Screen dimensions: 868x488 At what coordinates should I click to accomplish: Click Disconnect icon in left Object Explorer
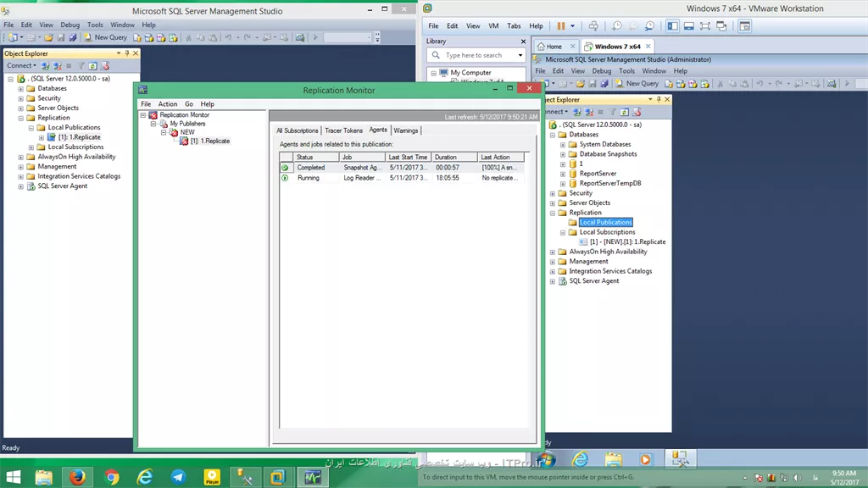(57, 66)
